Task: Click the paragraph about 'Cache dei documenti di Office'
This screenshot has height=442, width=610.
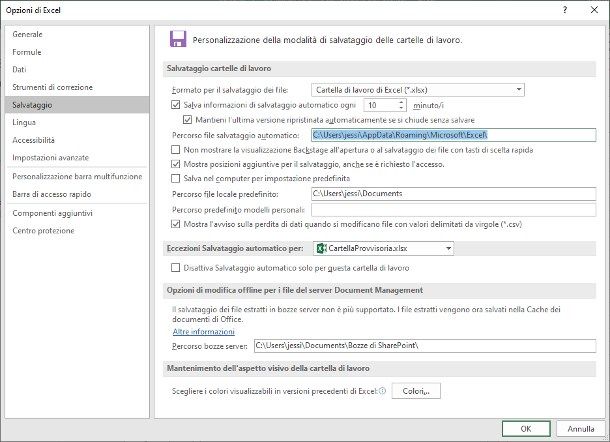Action: (366, 314)
